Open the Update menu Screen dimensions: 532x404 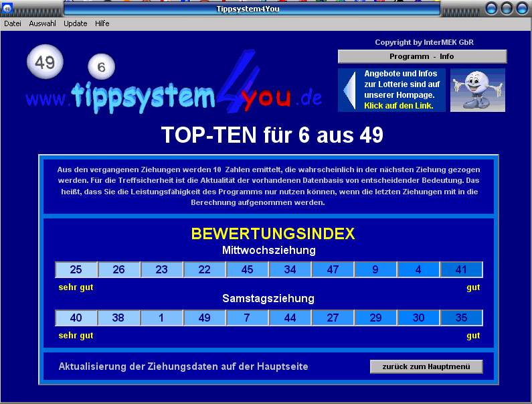(76, 23)
